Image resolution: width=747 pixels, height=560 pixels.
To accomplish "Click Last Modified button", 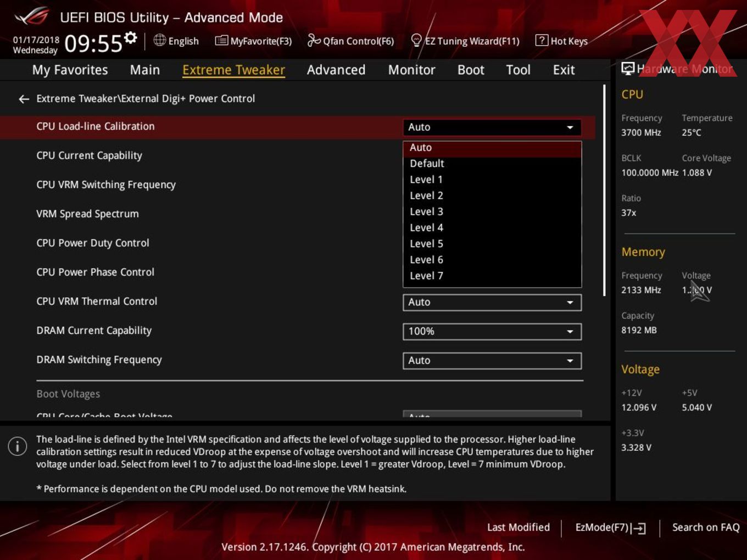I will (x=518, y=527).
